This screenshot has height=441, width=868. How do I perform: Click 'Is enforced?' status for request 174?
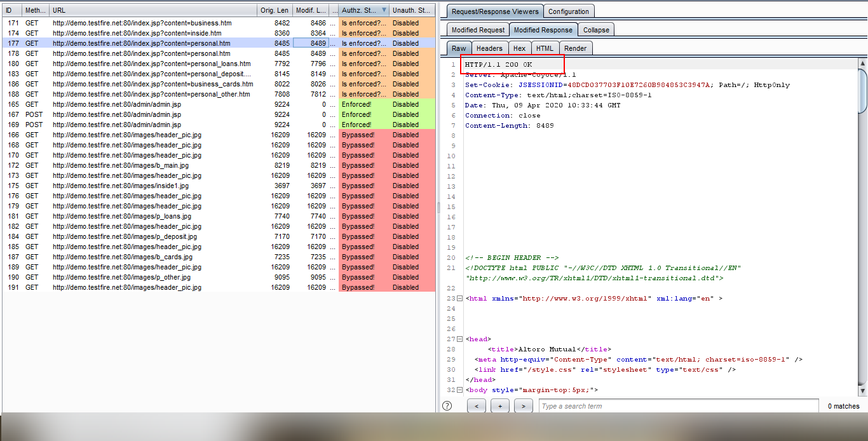(363, 33)
